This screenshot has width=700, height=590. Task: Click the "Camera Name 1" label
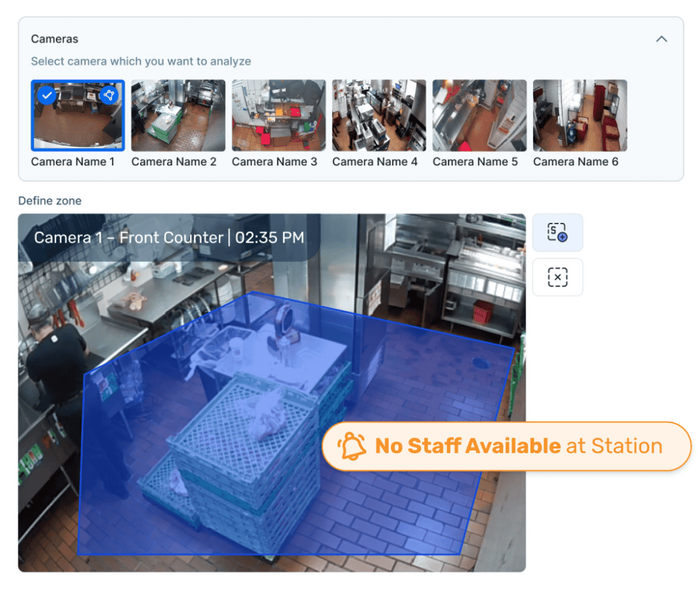72,161
